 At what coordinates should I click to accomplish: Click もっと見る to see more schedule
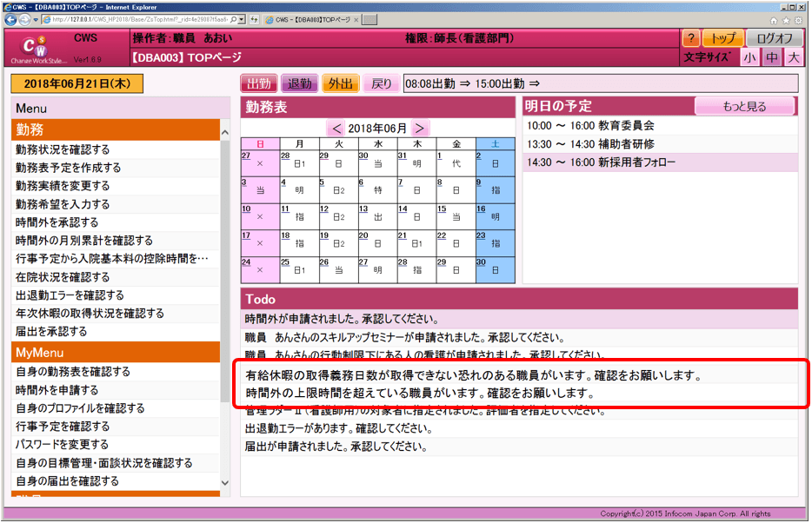pos(744,107)
